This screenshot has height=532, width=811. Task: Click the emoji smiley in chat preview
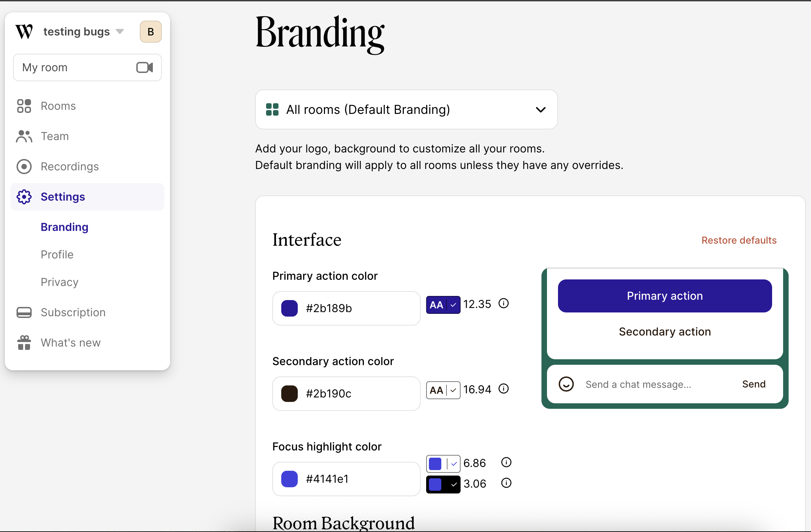pos(566,384)
